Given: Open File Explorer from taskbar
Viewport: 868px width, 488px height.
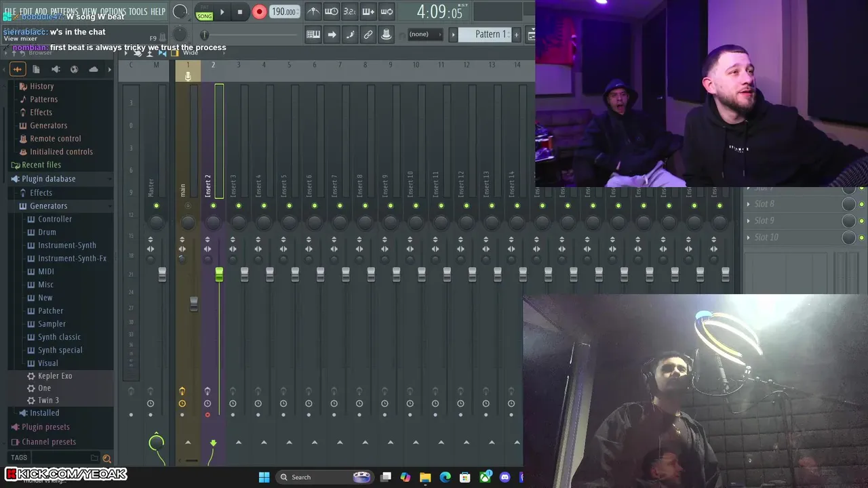Looking at the screenshot, I should [425, 477].
